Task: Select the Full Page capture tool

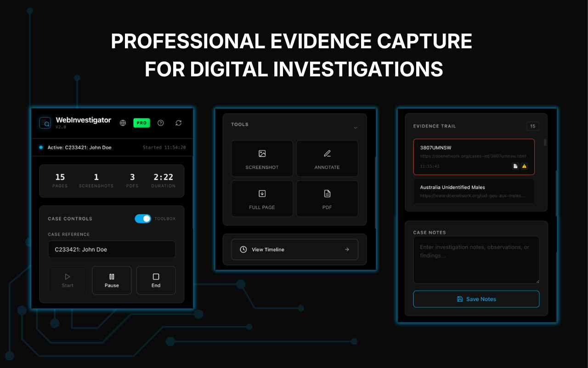Action: coord(262,198)
